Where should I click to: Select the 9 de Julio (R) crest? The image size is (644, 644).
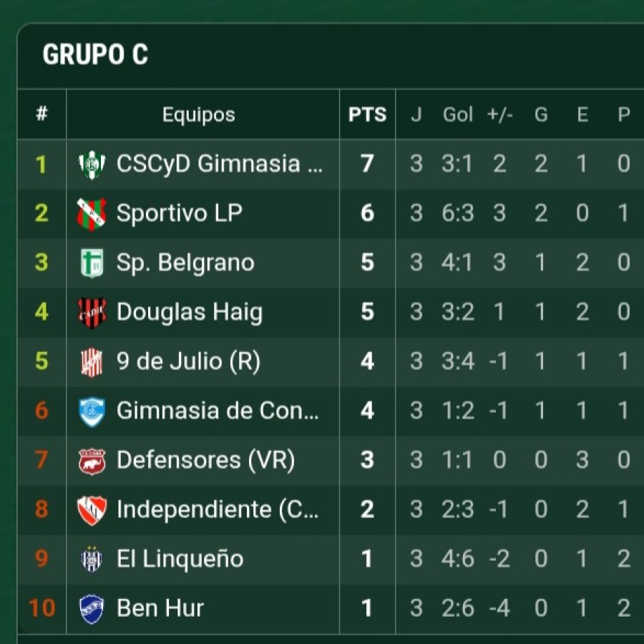92,361
